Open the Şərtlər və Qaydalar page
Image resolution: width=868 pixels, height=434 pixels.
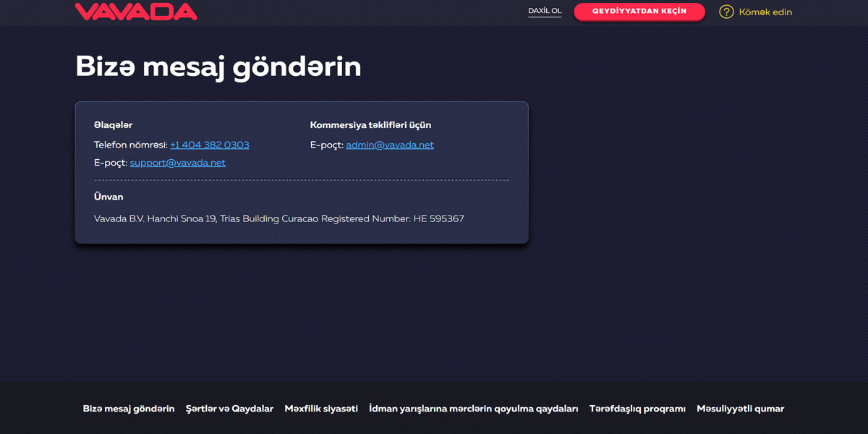pos(230,408)
